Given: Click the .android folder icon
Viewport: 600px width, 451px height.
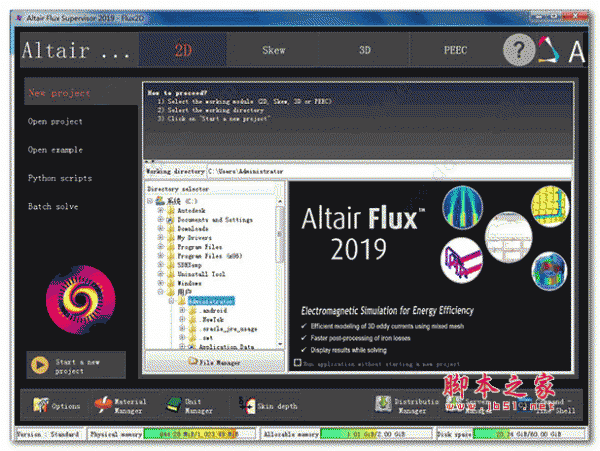Looking at the screenshot, I should [x=193, y=310].
